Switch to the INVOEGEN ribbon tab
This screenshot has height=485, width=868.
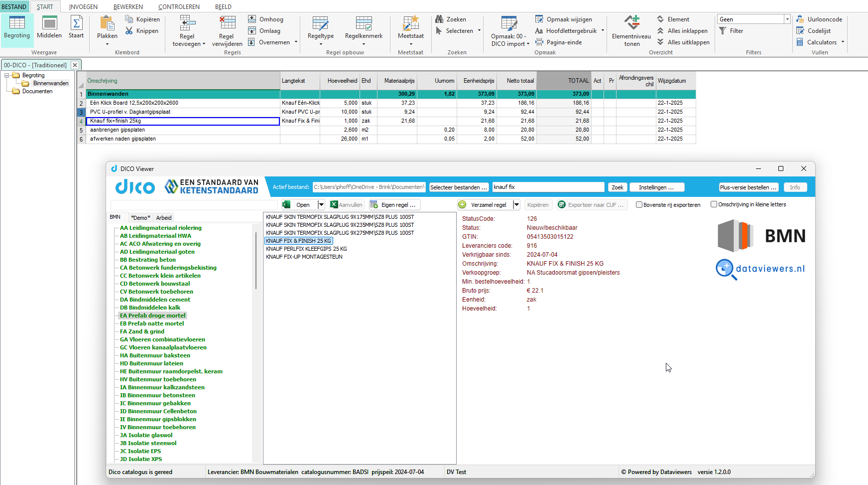83,6
